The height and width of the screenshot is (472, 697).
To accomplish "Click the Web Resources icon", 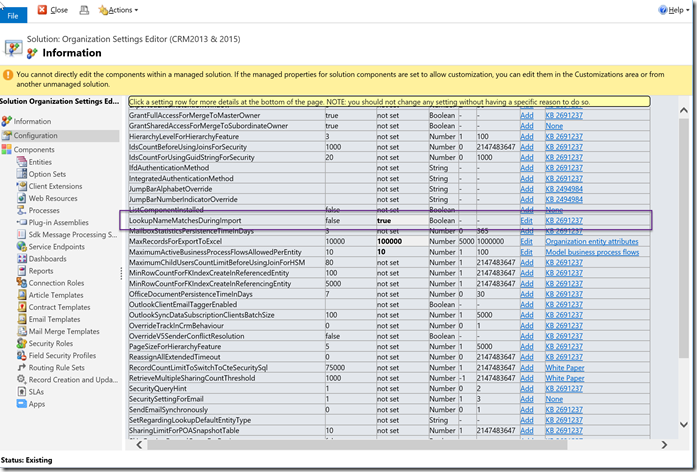I will point(21,198).
